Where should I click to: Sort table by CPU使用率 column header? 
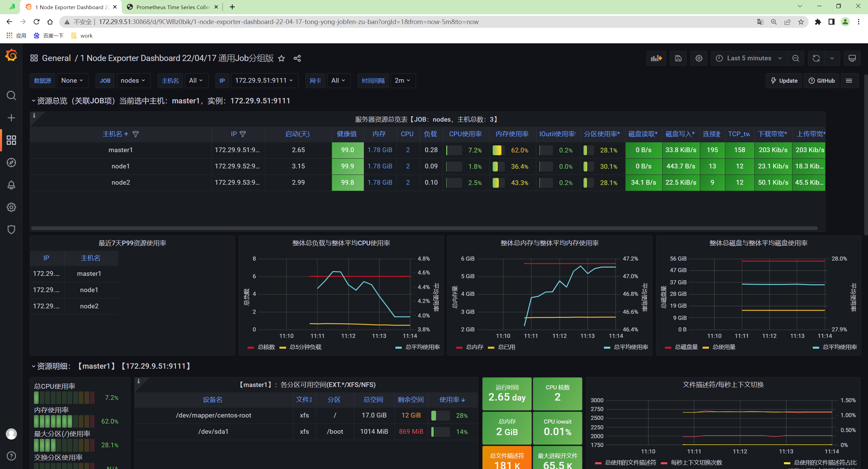(466, 134)
